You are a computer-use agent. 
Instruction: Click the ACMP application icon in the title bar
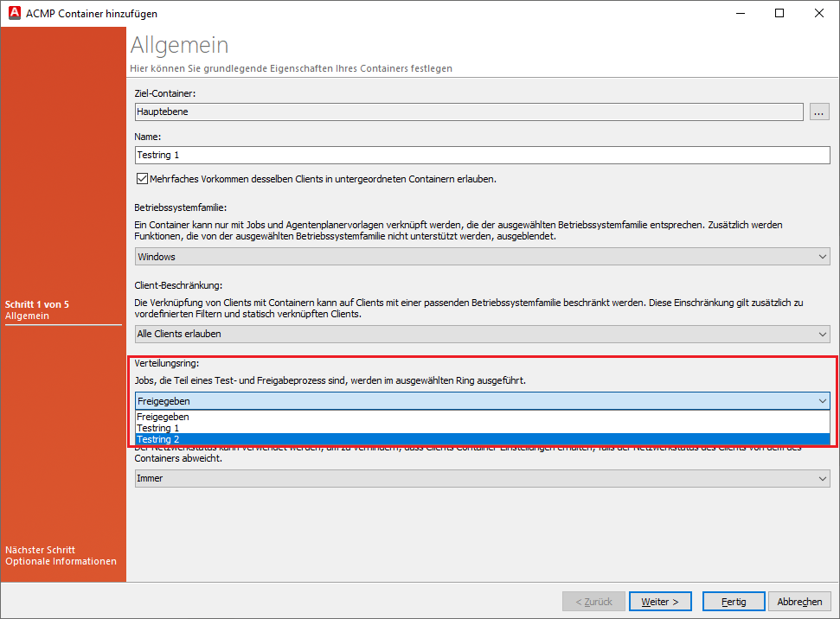[x=13, y=13]
